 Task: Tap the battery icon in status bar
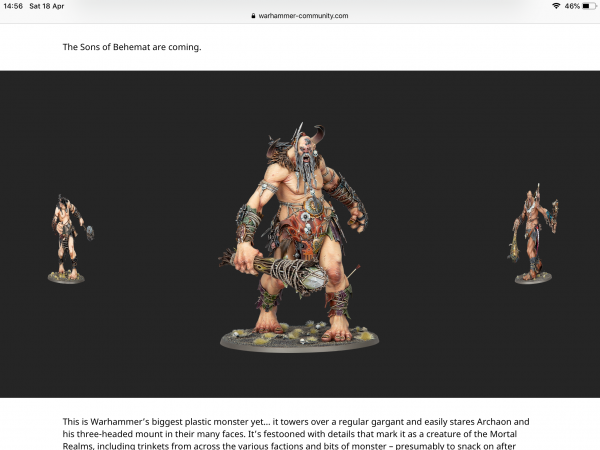pyautogui.click(x=587, y=6)
